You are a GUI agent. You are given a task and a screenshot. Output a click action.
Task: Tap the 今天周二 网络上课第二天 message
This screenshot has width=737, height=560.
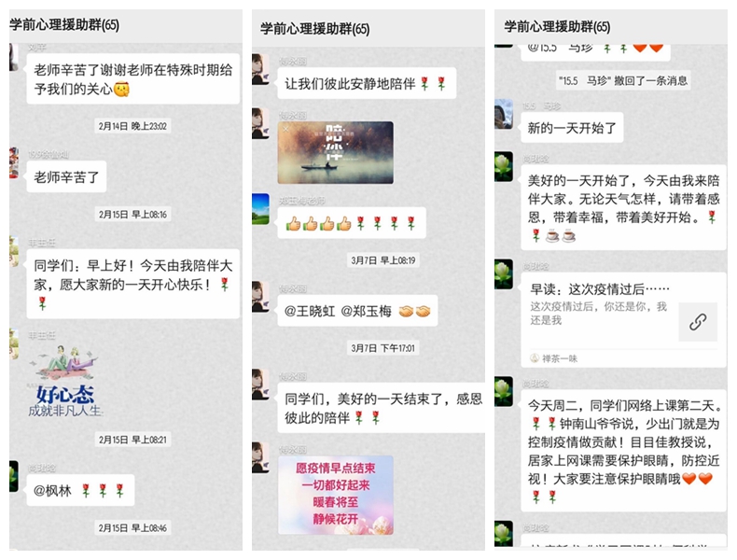click(624, 451)
